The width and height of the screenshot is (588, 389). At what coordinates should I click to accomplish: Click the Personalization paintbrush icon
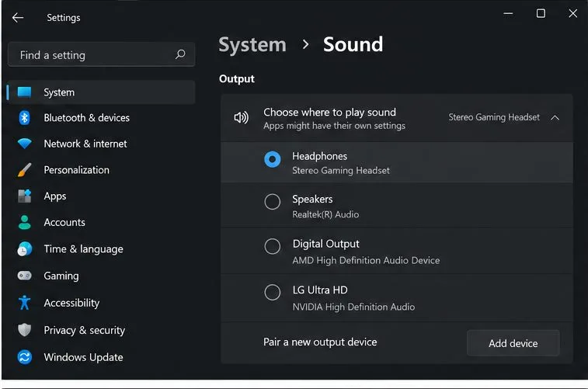pos(24,170)
